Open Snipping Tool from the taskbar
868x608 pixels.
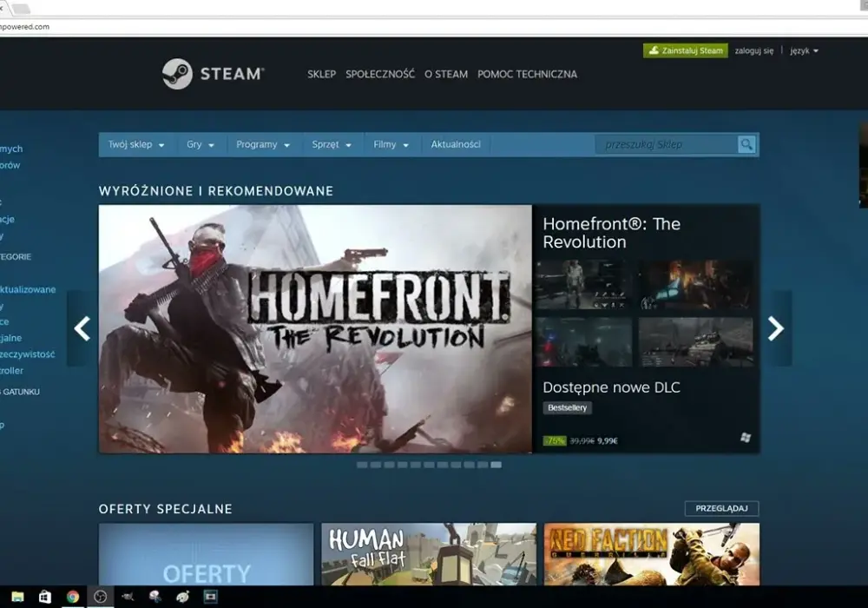(x=155, y=597)
